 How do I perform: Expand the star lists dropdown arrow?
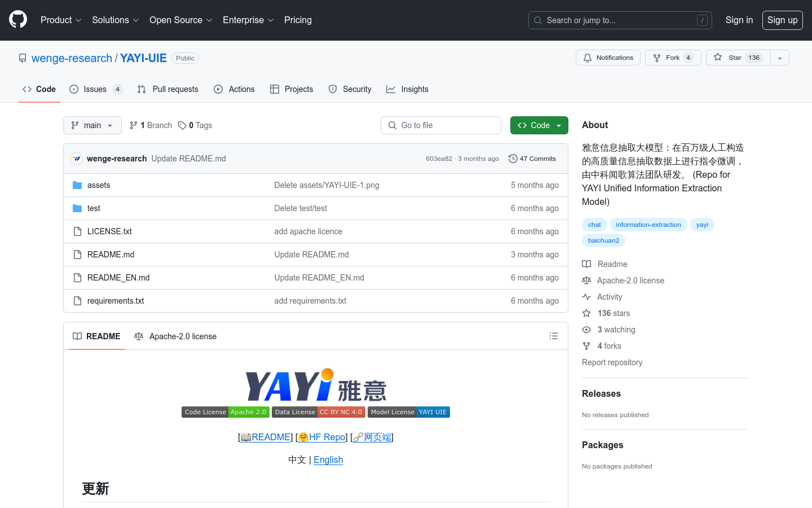[780, 58]
